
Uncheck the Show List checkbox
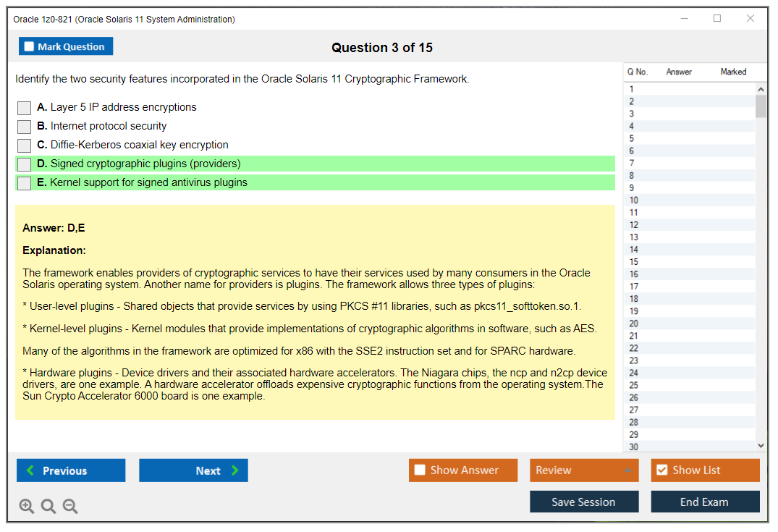click(662, 470)
